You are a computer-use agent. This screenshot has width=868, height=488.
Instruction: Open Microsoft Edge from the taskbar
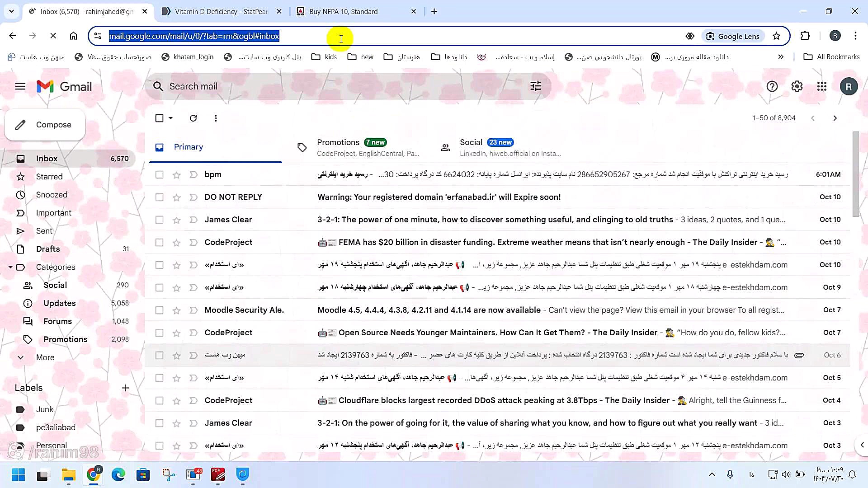click(118, 474)
